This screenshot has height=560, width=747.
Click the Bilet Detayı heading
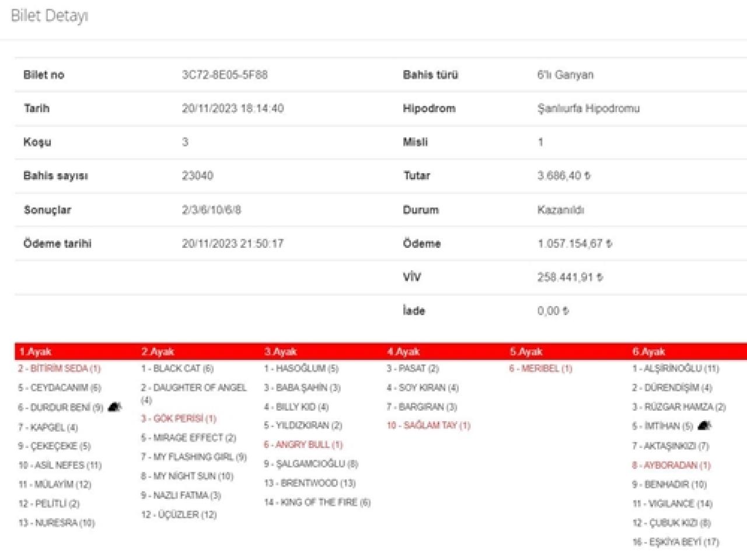click(x=50, y=16)
